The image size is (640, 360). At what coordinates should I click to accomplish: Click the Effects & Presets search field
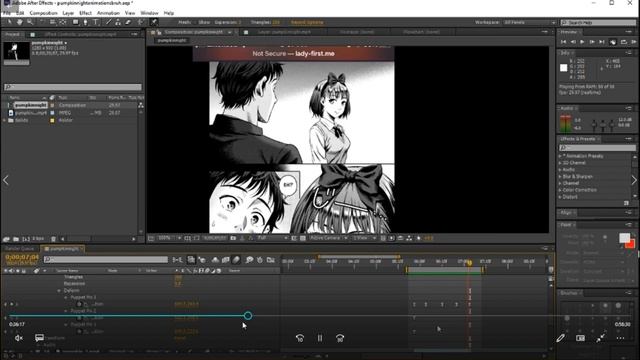(x=598, y=147)
